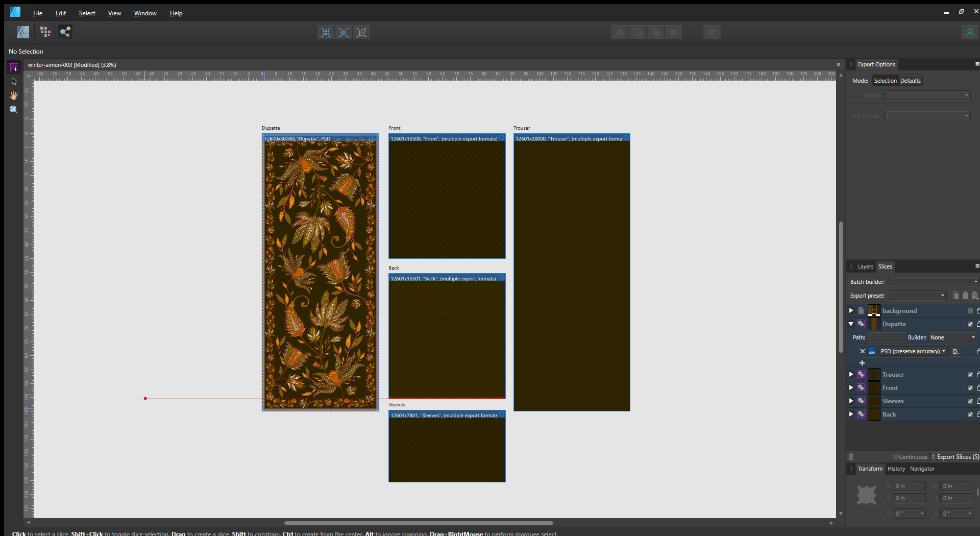980x536 pixels.
Task: Uncheck the Back slice export checkbox
Action: pyautogui.click(x=970, y=415)
